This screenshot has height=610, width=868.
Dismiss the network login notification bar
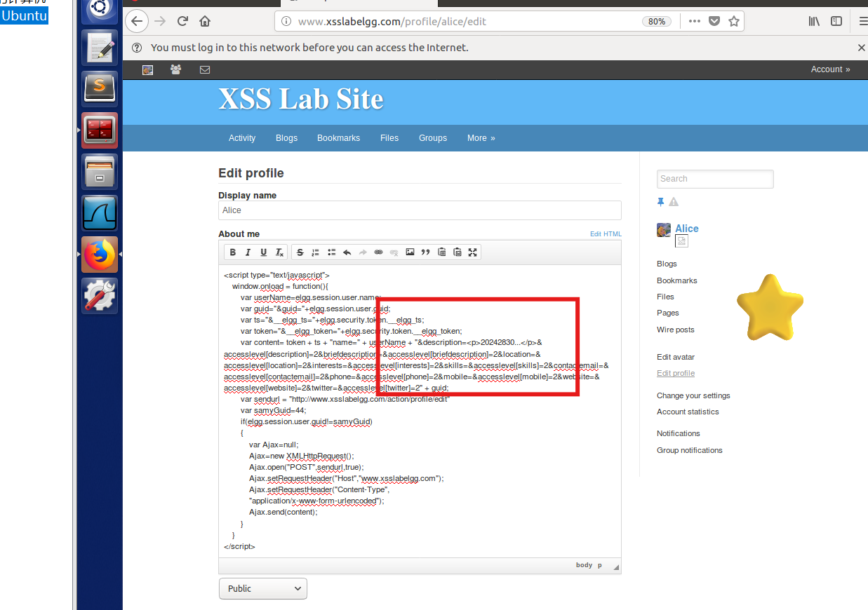coord(862,48)
